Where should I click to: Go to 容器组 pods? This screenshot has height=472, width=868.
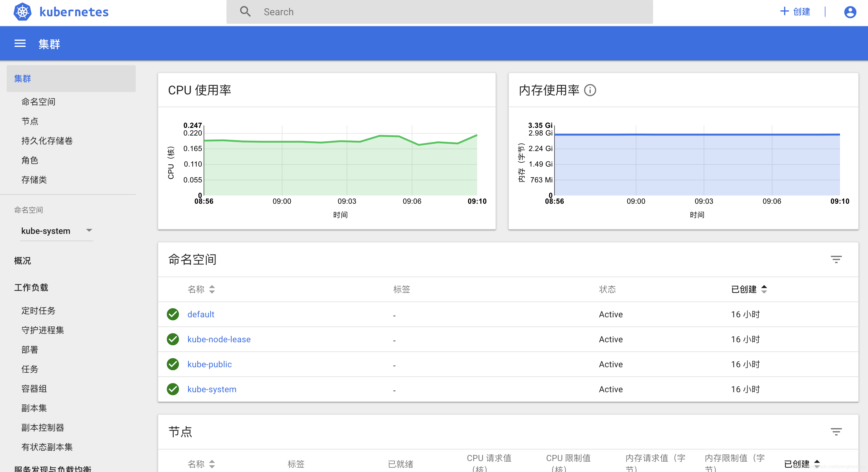coord(34,389)
